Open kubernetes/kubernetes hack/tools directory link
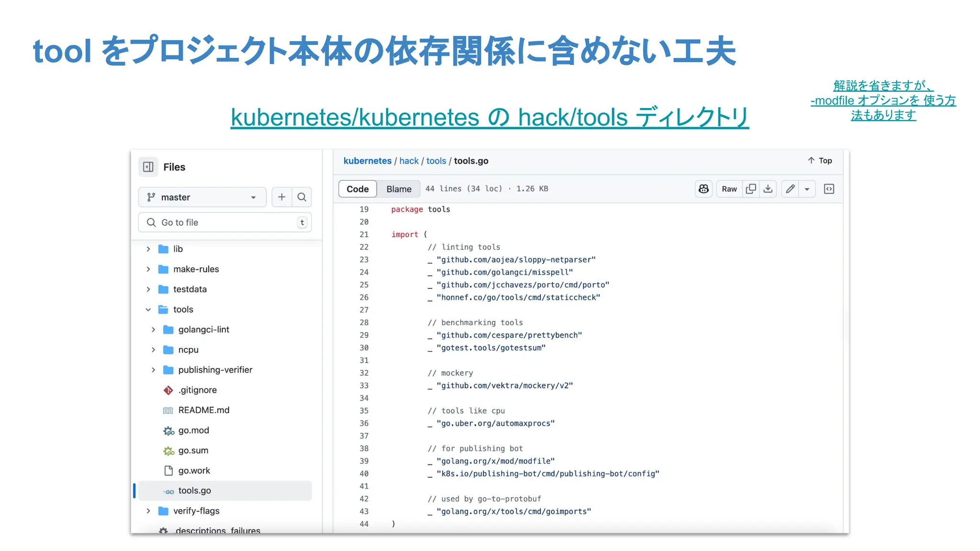Screen dimensions: 980x551 (490, 117)
